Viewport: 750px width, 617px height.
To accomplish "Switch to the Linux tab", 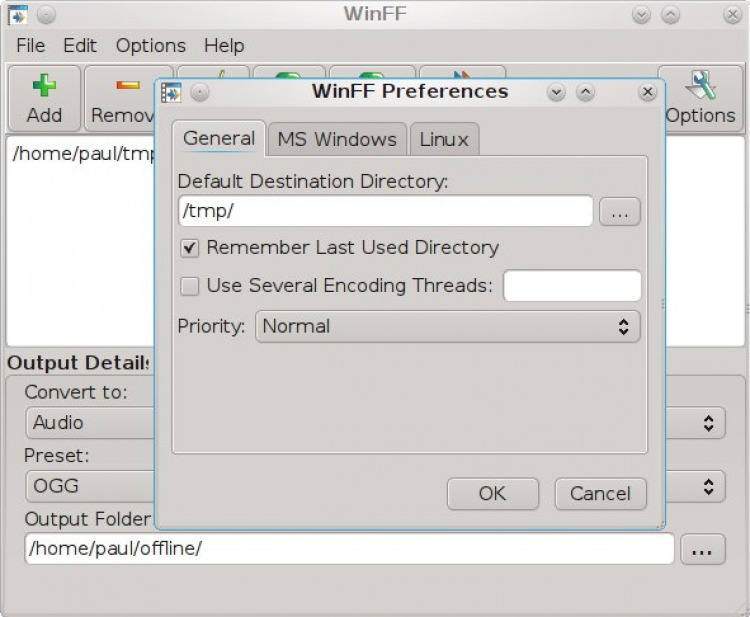I will 444,140.
